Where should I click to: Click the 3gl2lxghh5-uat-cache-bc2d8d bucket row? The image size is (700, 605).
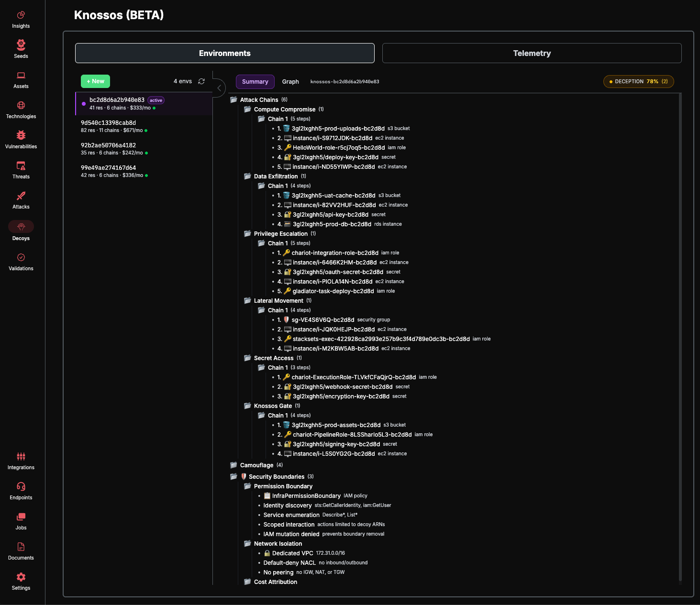tap(339, 195)
